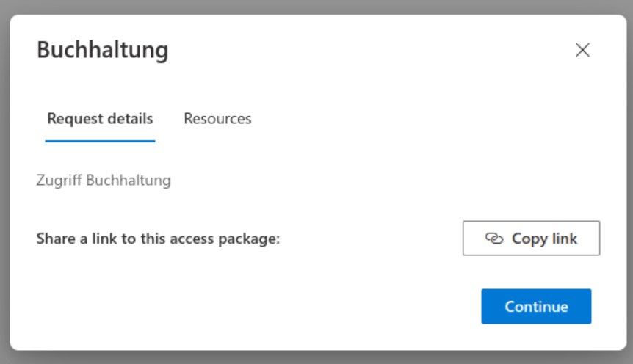The height and width of the screenshot is (364, 633).
Task: Open Resources for the Buchhaltung package
Action: click(217, 118)
